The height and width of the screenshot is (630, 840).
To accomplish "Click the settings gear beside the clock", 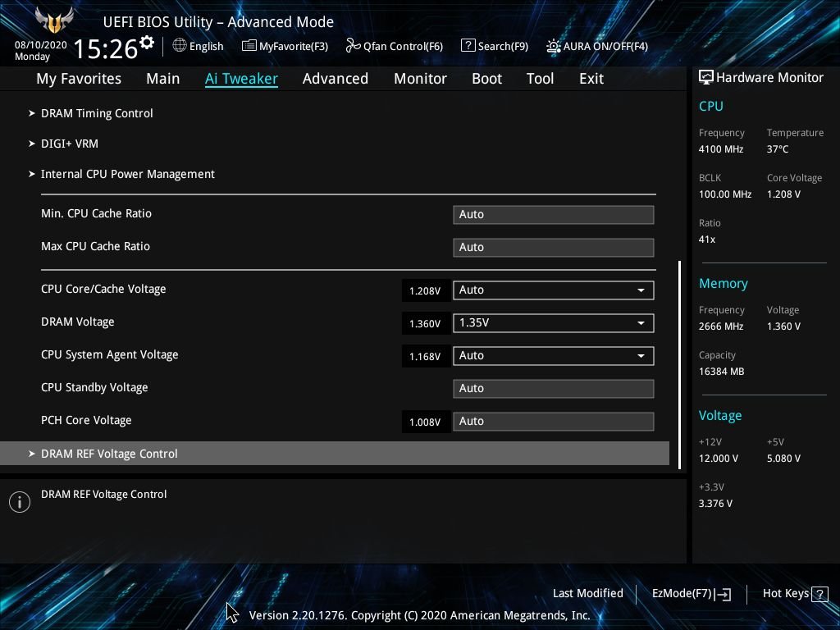I will 147,43.
